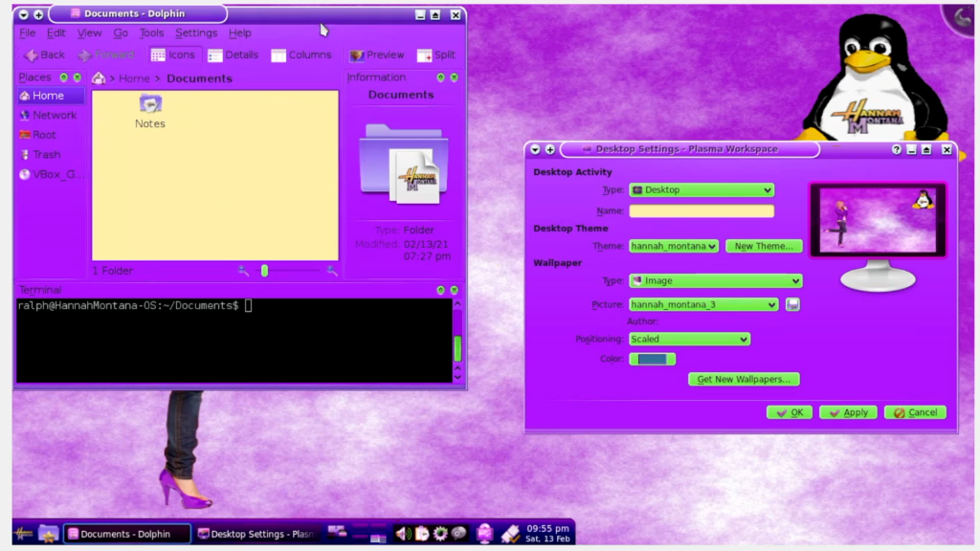
Task: Switch Dolphin to Icons view
Action: click(x=173, y=55)
